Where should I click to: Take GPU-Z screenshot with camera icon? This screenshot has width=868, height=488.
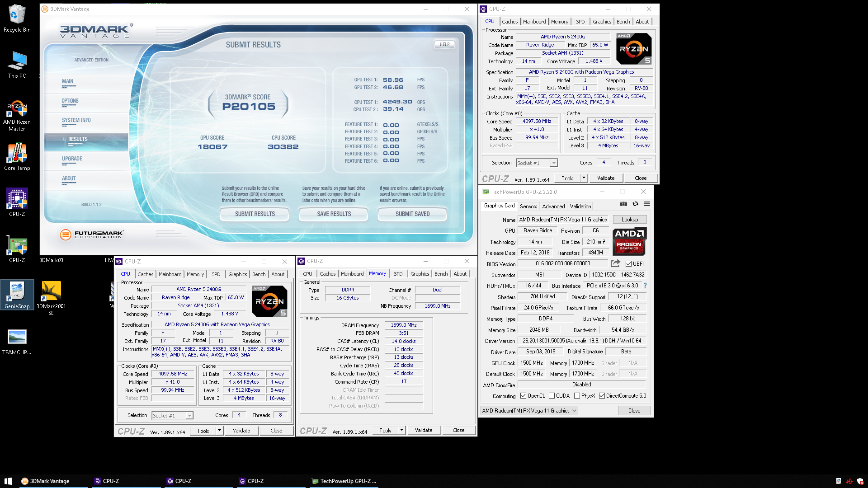pos(623,204)
